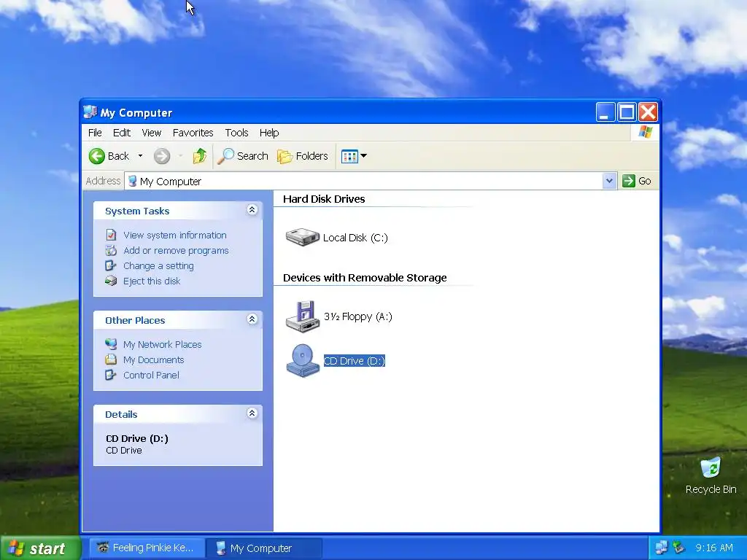This screenshot has width=747, height=560.
Task: Click the Safely Remove Hardware tray icon
Action: (x=679, y=548)
